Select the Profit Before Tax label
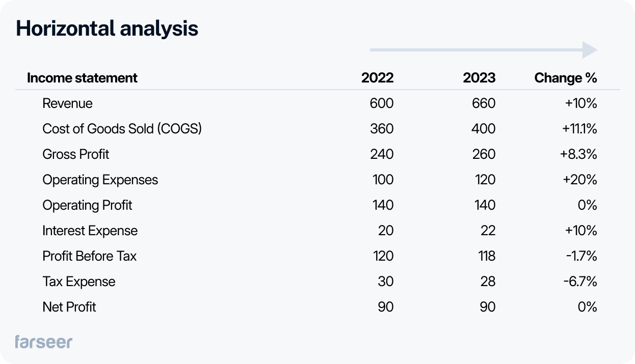This screenshot has height=364, width=635. 89,256
